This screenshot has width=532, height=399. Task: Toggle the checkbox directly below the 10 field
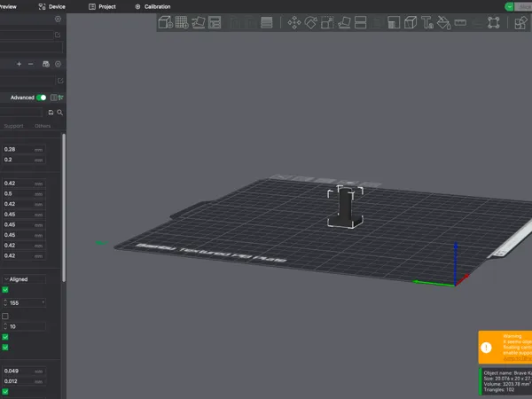tap(5, 337)
